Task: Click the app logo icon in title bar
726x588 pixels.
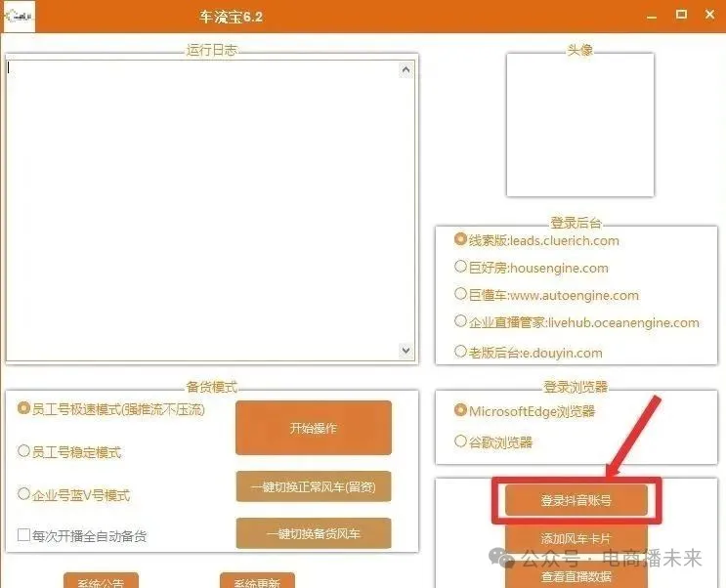Action: 20,17
